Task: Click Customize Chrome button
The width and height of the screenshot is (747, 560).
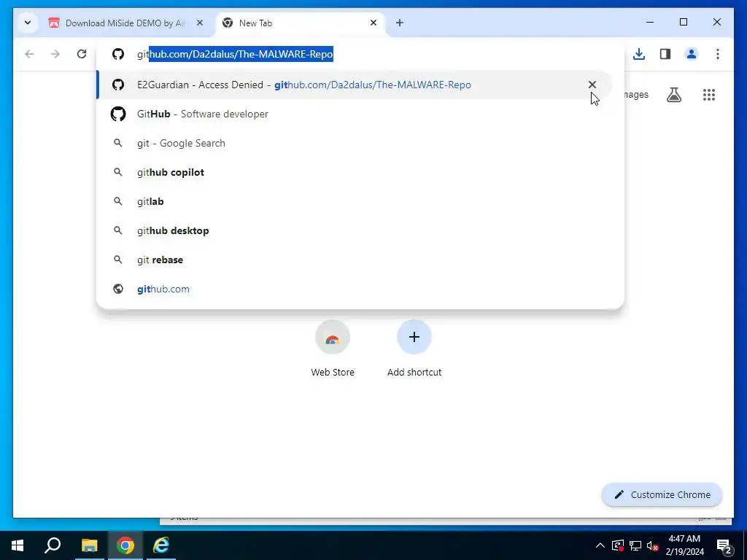Action: tap(662, 495)
